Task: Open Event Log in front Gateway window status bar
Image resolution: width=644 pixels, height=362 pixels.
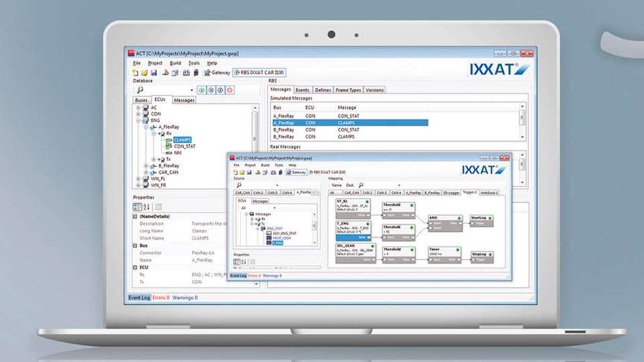Action: 238,276
